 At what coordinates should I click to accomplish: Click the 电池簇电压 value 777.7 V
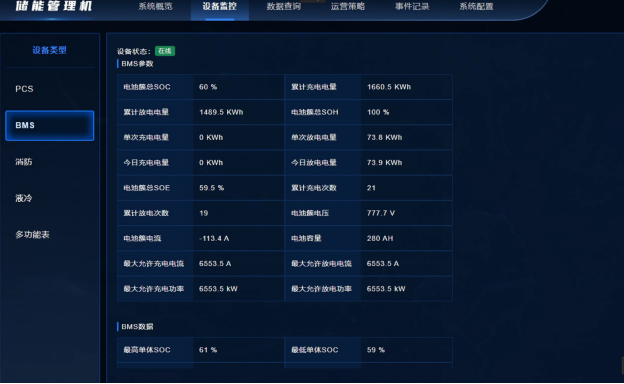point(381,213)
